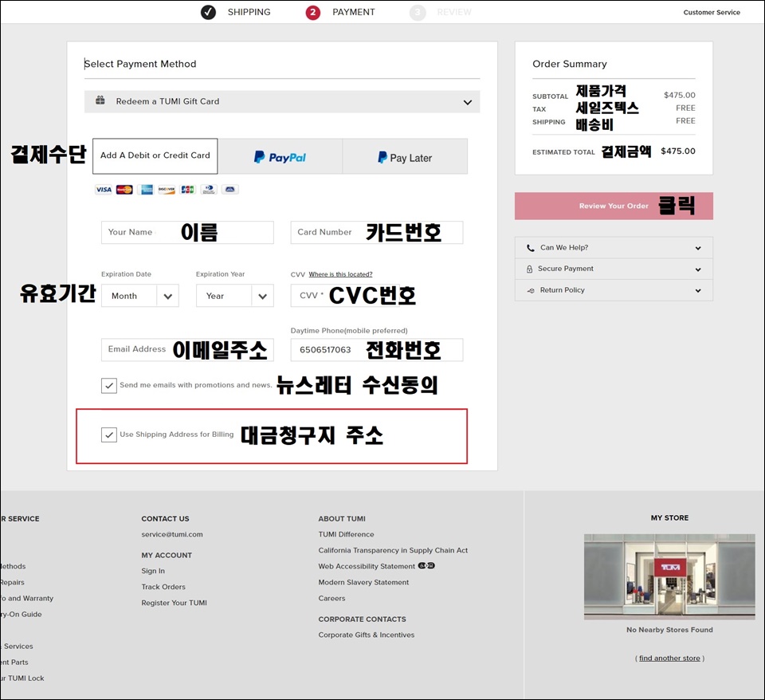The width and height of the screenshot is (765, 700).
Task: Open the expiration Year dropdown
Action: pyautogui.click(x=234, y=296)
